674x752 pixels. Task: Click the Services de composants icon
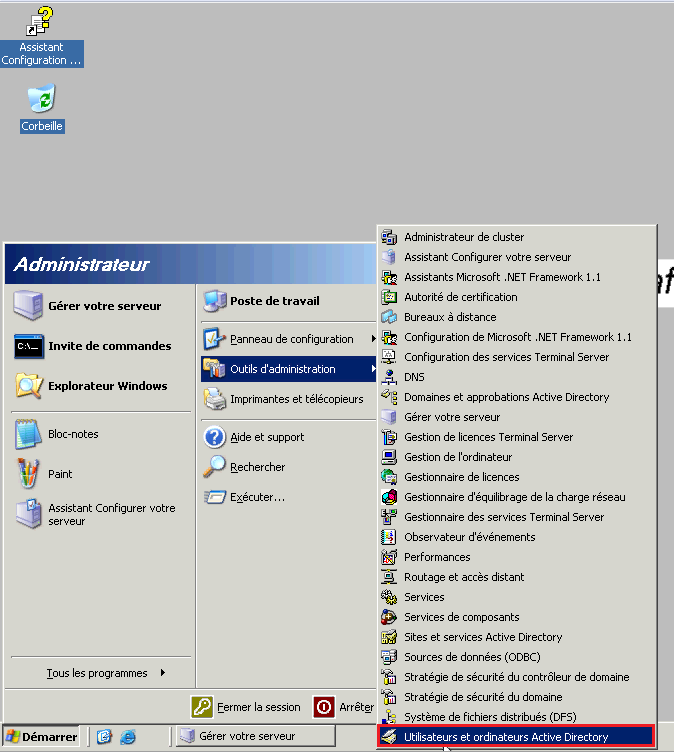point(389,617)
